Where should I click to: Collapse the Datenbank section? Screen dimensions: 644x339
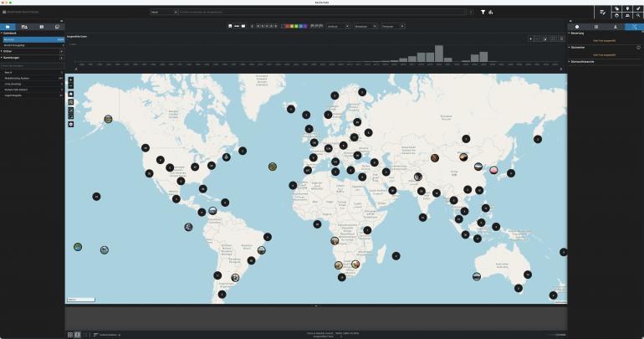click(x=2, y=33)
